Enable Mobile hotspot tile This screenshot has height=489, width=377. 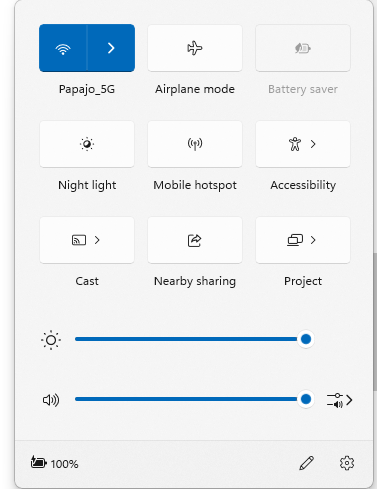pyautogui.click(x=195, y=144)
